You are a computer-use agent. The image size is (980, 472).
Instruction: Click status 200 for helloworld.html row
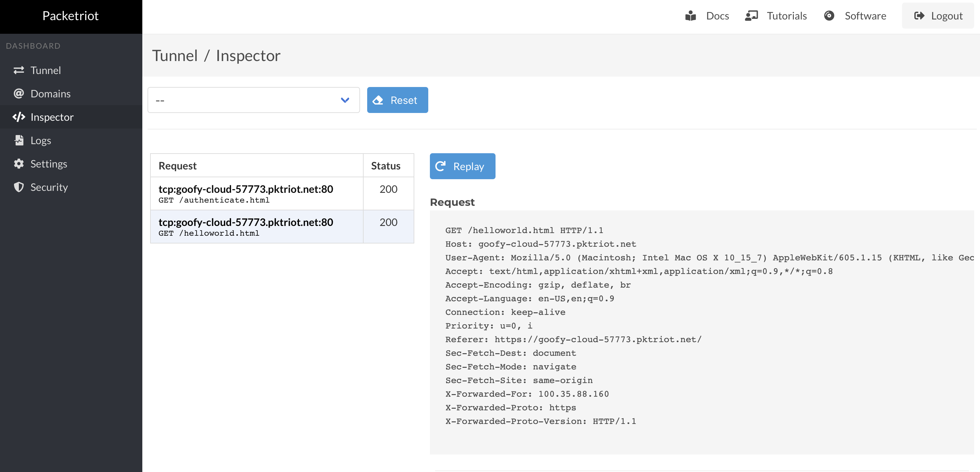(x=388, y=222)
